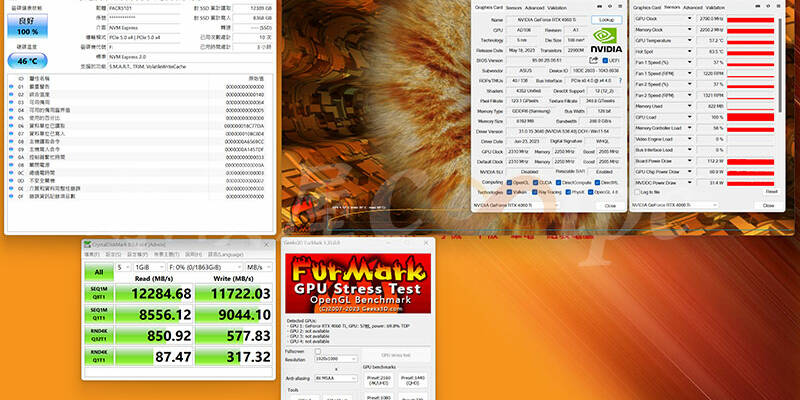Open the GPU Temperature sensor dropdown
This screenshot has height=400, width=800.
(x=690, y=40)
